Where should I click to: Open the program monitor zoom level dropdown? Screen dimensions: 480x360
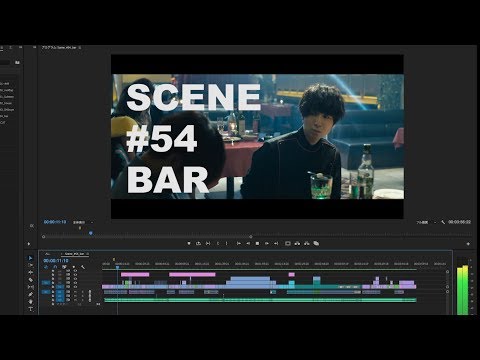click(x=83, y=222)
